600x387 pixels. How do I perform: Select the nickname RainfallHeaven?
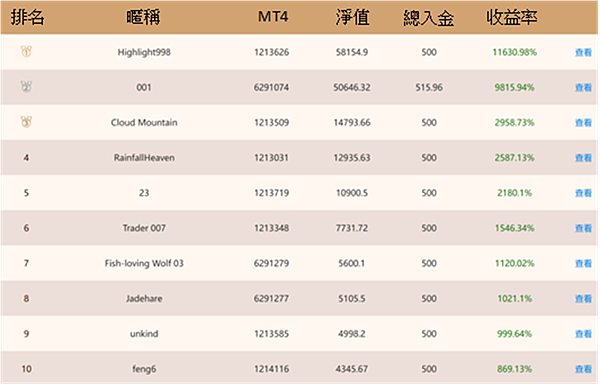pyautogui.click(x=144, y=158)
